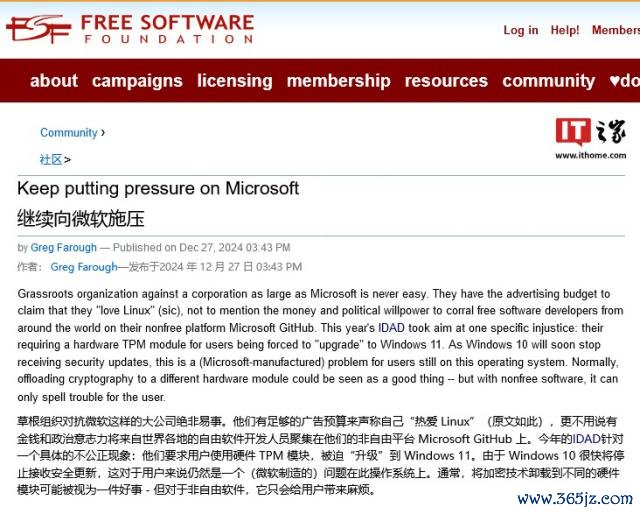Open the heart donate menu item
Viewport: 640px width, 514px height.
[624, 80]
